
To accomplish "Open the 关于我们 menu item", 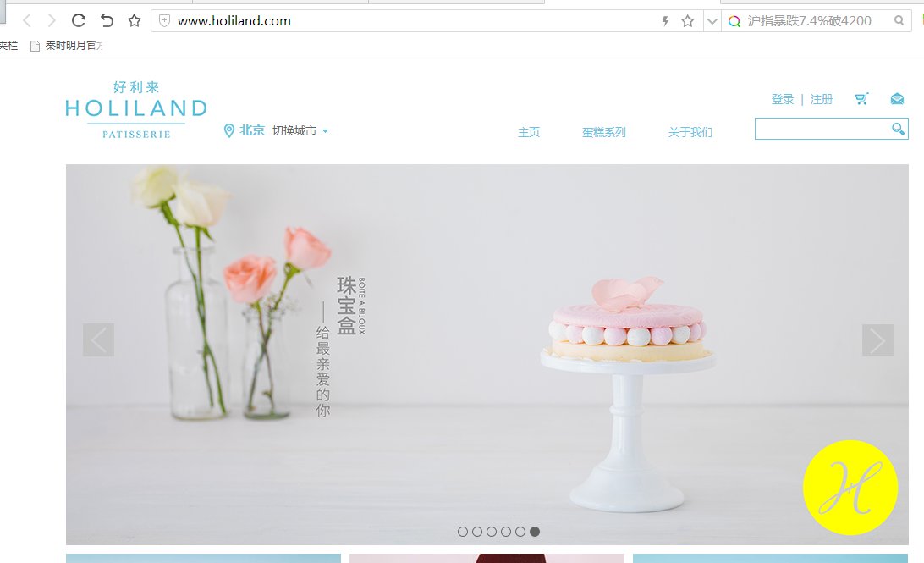I will click(x=690, y=132).
